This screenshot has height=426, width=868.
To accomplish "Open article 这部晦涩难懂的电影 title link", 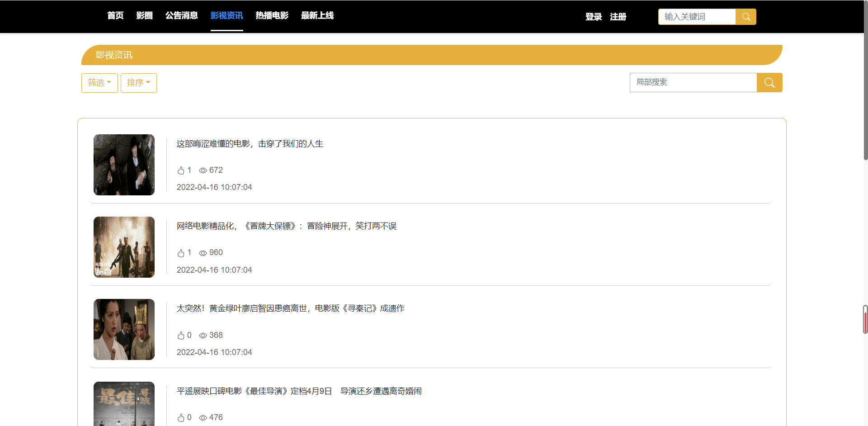I will 250,144.
